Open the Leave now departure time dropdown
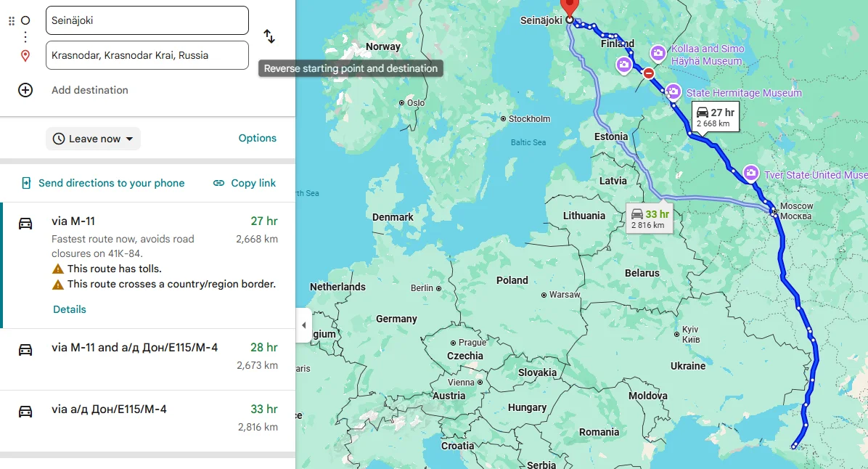This screenshot has height=469, width=868. coord(93,139)
